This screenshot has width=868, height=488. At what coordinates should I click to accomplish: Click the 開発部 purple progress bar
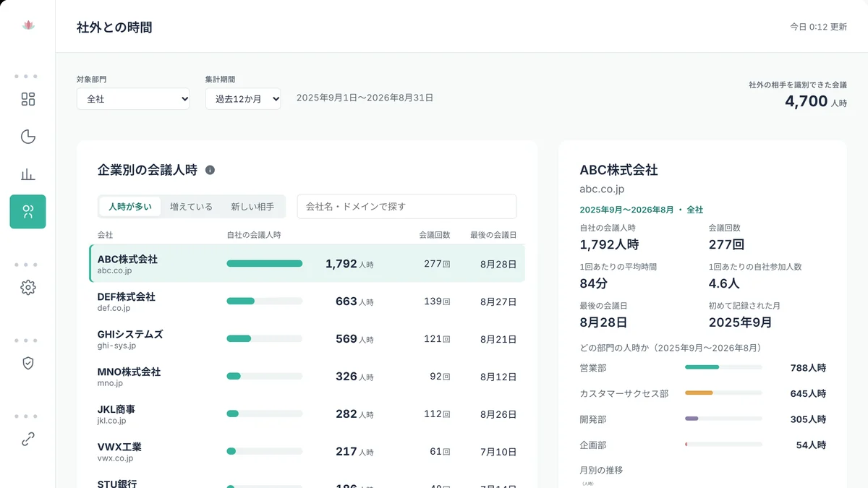(x=723, y=419)
